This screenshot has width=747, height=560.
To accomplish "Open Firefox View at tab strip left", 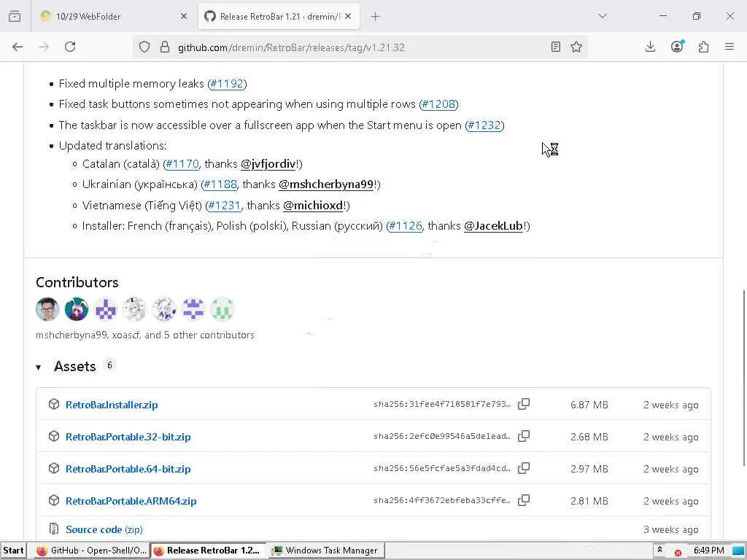I will [x=15, y=16].
